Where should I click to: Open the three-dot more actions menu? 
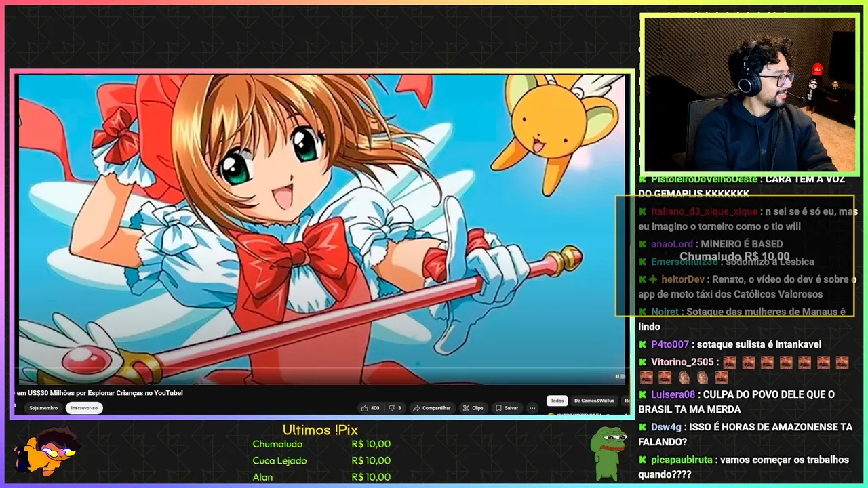coord(532,408)
